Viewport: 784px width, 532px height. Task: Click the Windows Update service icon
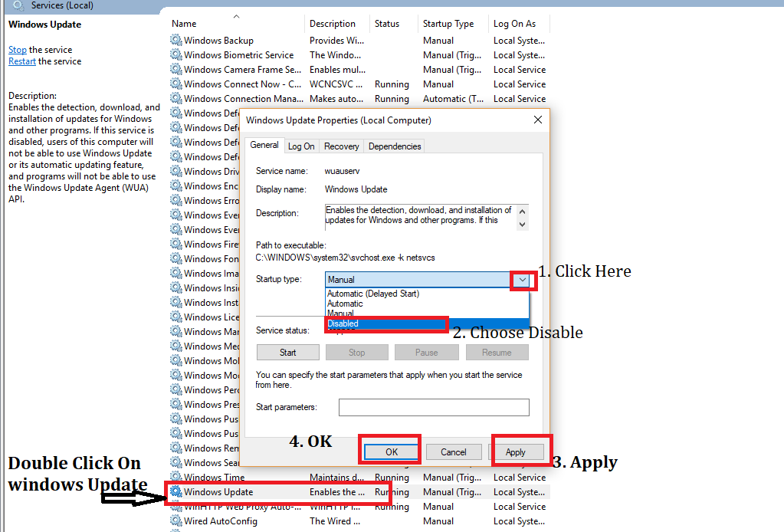[x=177, y=491]
